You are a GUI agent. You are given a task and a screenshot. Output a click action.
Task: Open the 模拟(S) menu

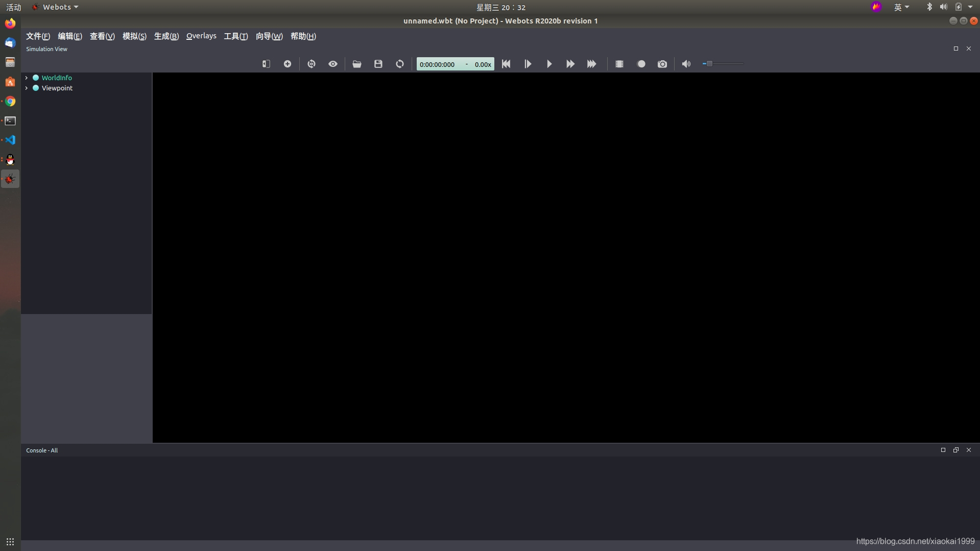(x=134, y=36)
